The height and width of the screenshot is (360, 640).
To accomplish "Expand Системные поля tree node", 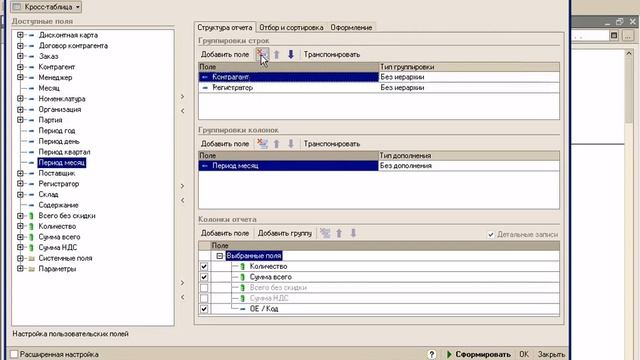I will coord(20,258).
